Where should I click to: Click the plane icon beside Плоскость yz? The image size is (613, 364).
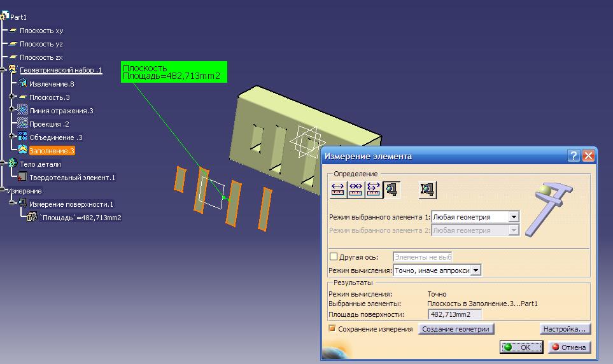[13, 43]
